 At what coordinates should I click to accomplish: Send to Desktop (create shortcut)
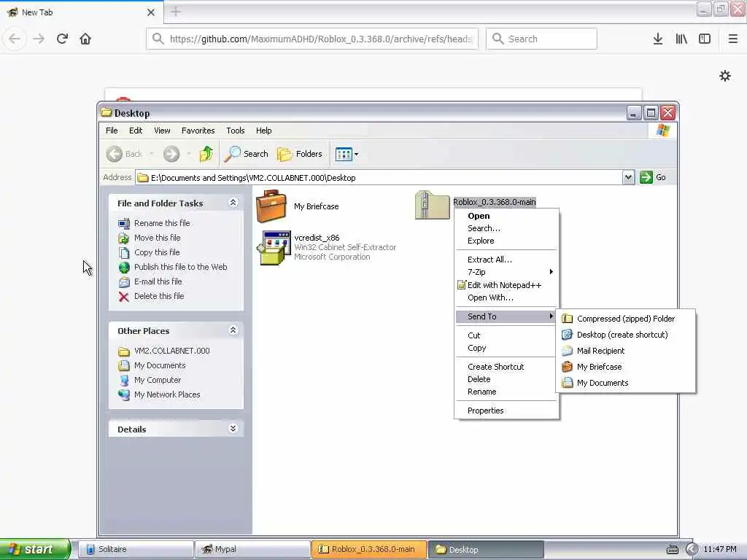[x=625, y=335]
